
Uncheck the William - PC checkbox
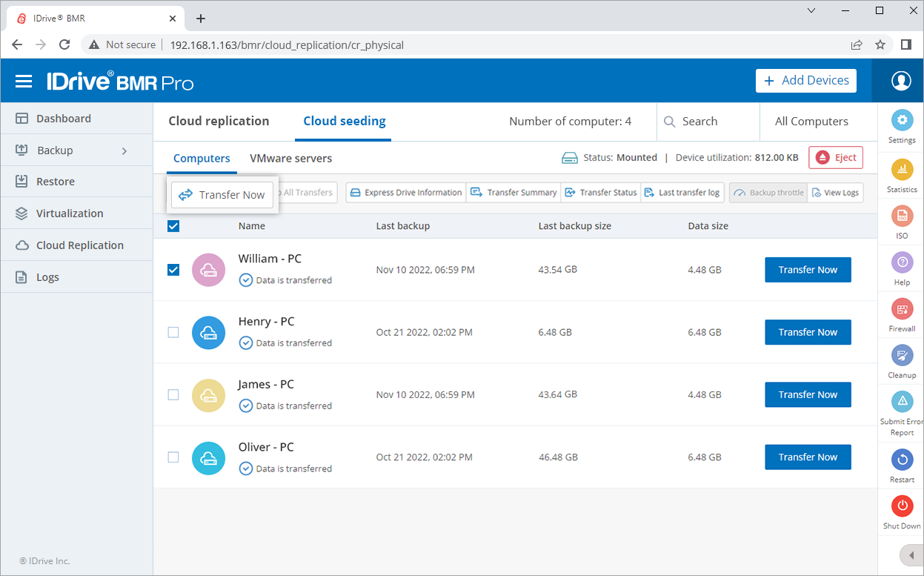(173, 270)
